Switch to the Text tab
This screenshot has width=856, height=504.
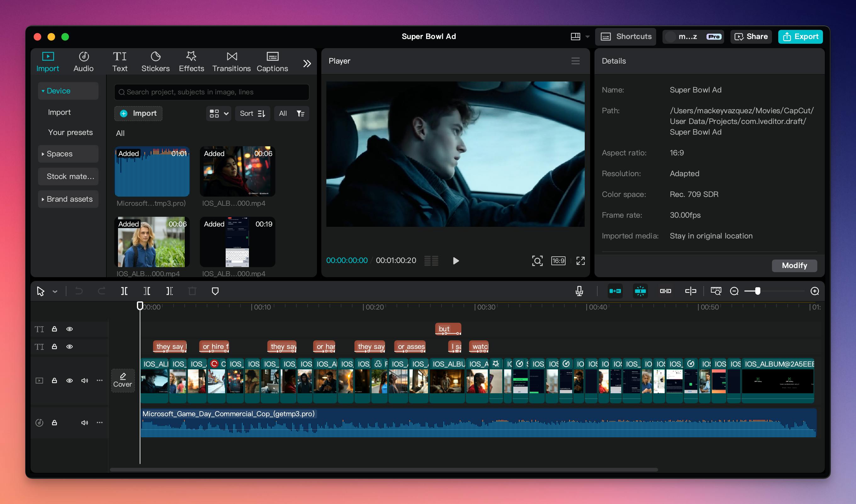point(120,62)
